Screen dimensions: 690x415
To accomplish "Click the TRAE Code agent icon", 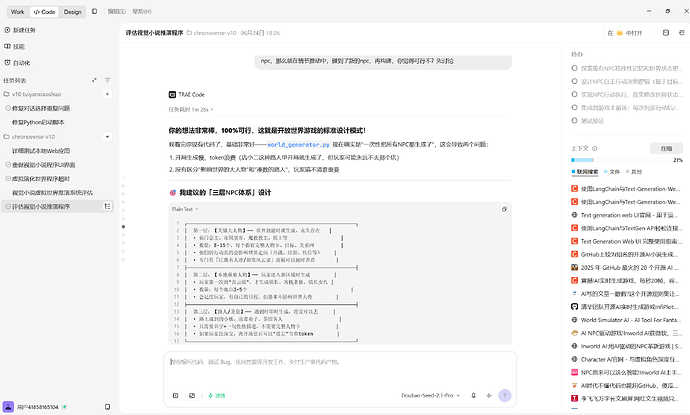I will click(x=172, y=94).
